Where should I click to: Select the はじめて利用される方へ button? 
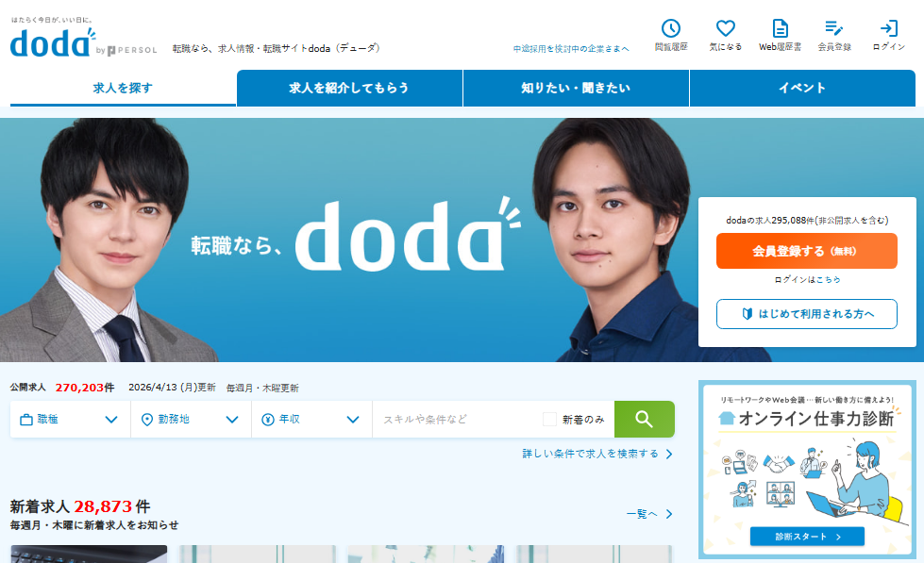(807, 314)
